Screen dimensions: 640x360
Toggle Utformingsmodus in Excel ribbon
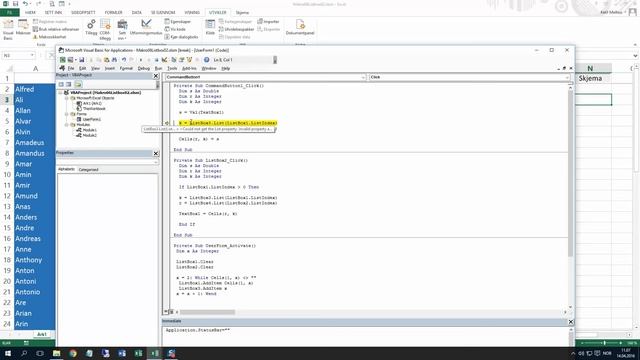coord(146,27)
